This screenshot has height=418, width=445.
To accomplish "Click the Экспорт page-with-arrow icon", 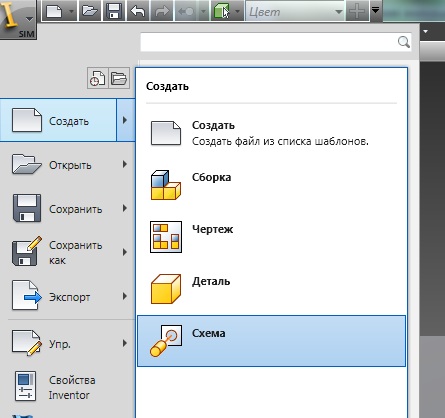I will (x=27, y=296).
